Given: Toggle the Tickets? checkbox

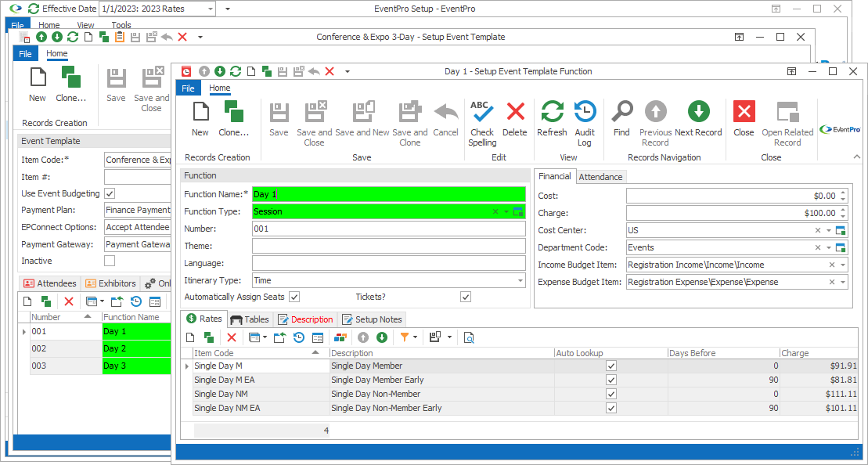Looking at the screenshot, I should coord(466,297).
